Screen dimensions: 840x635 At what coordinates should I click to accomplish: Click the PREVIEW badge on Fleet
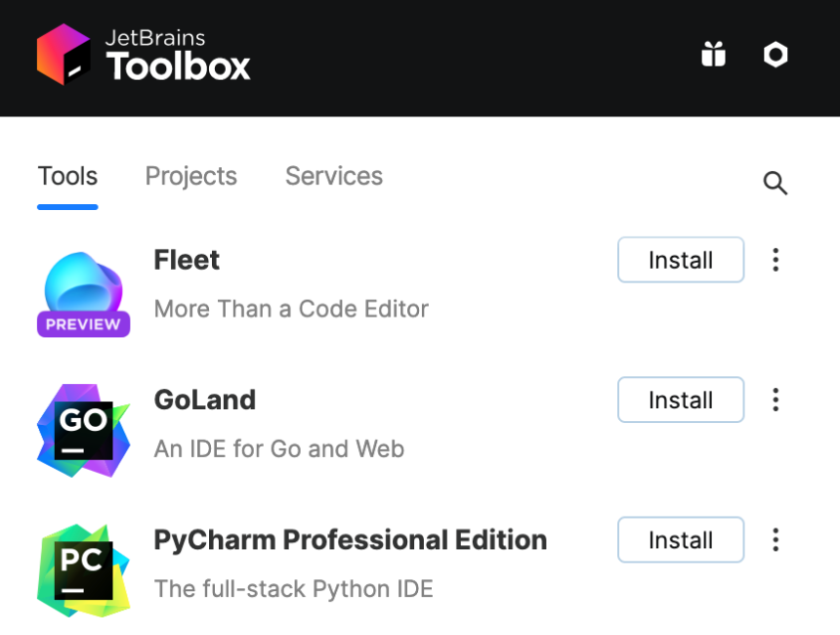click(x=83, y=321)
